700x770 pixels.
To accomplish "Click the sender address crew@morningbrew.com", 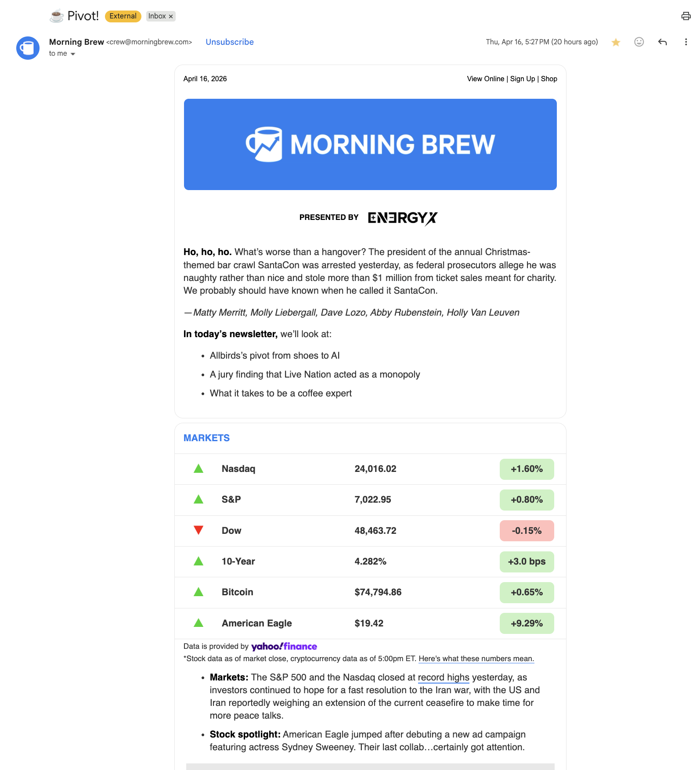I will click(x=149, y=42).
